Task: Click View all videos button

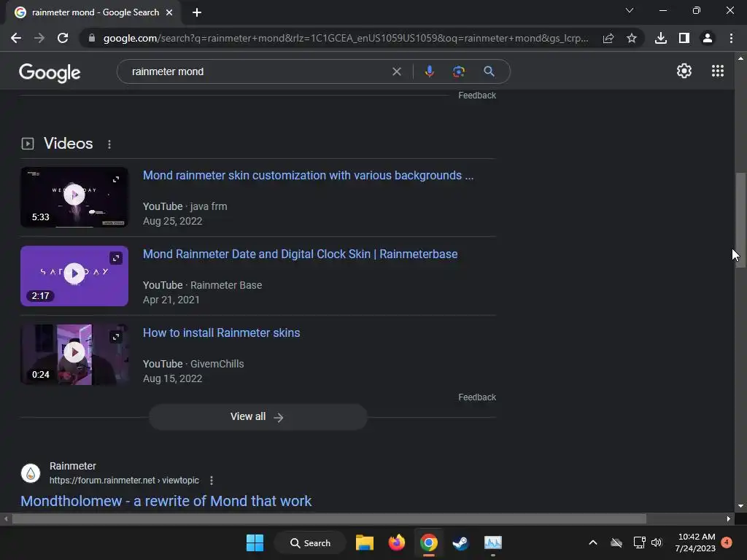Action: click(258, 416)
